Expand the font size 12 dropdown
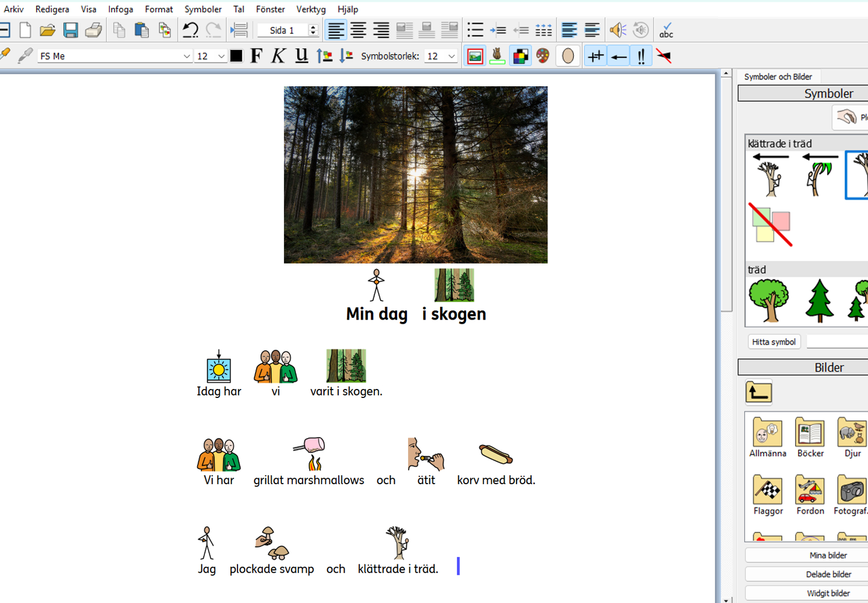The image size is (868, 603). pyautogui.click(x=221, y=56)
